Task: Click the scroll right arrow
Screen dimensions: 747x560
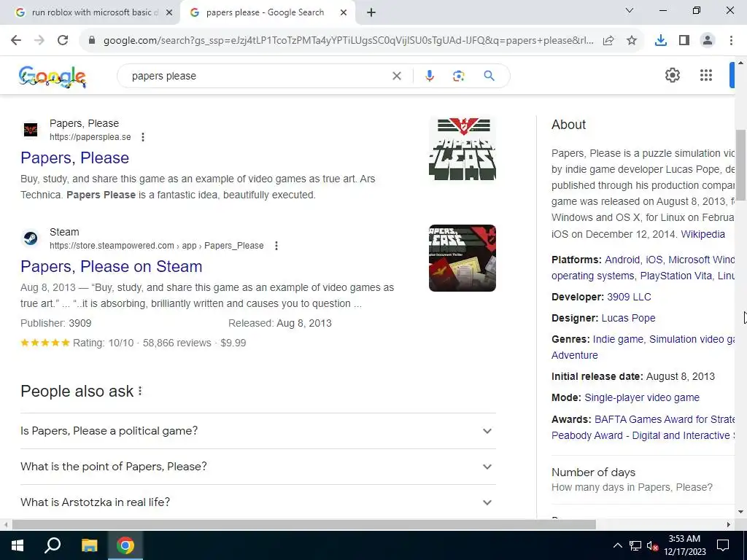Action: 729,524
